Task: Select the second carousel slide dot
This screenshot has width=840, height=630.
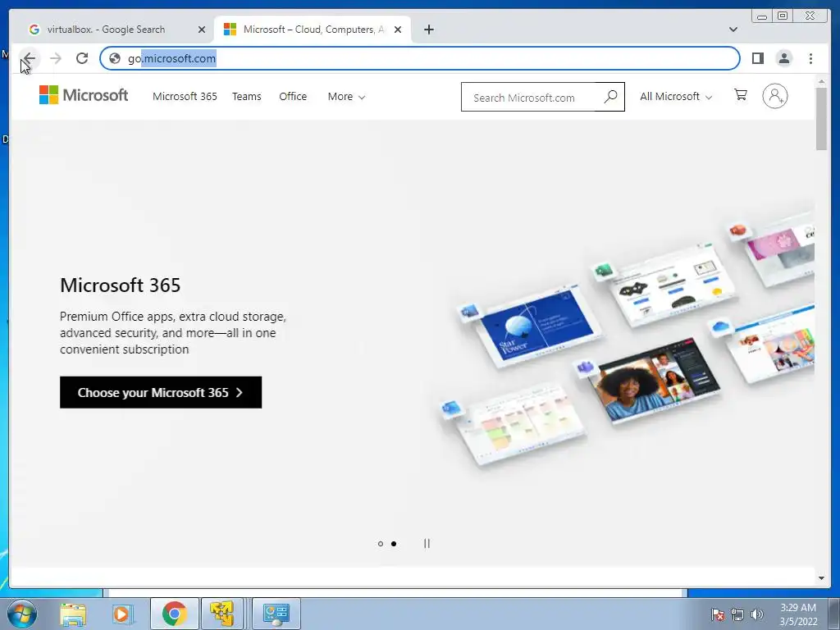Action: coord(394,544)
